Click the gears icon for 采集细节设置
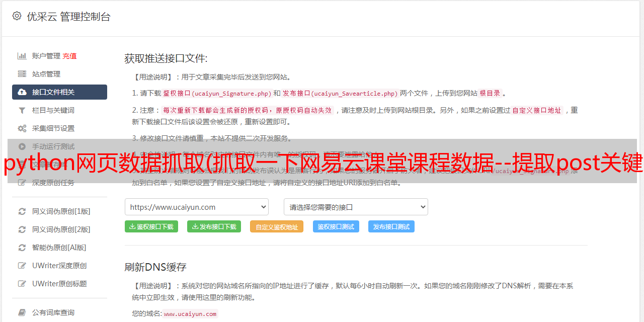Image resolution: width=644 pixels, height=322 pixels. coord(22,128)
